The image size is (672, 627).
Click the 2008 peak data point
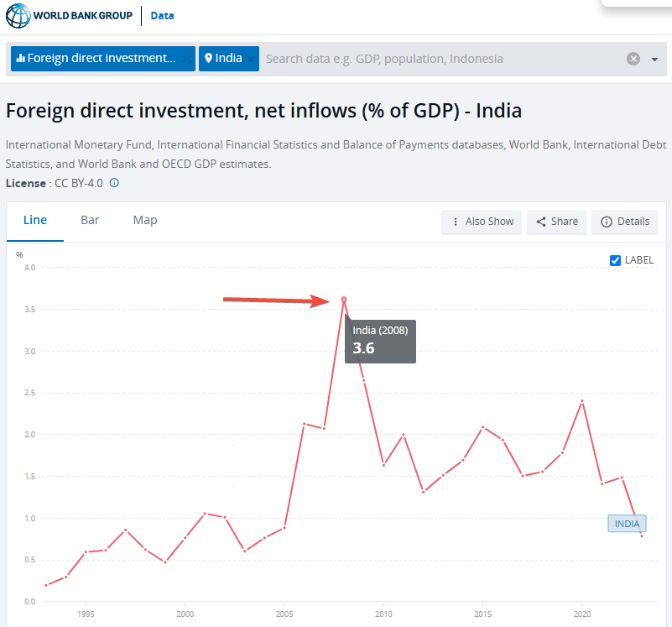point(344,300)
